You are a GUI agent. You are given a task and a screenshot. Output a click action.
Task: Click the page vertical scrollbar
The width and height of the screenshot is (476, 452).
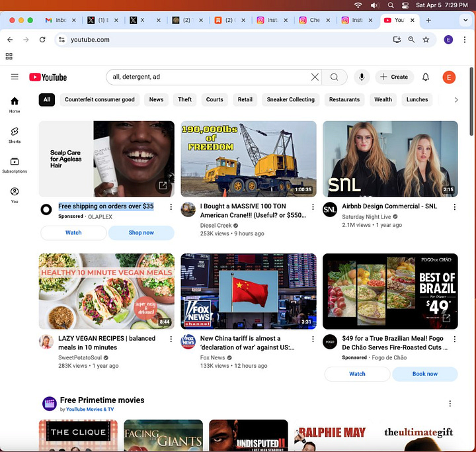tap(471, 101)
